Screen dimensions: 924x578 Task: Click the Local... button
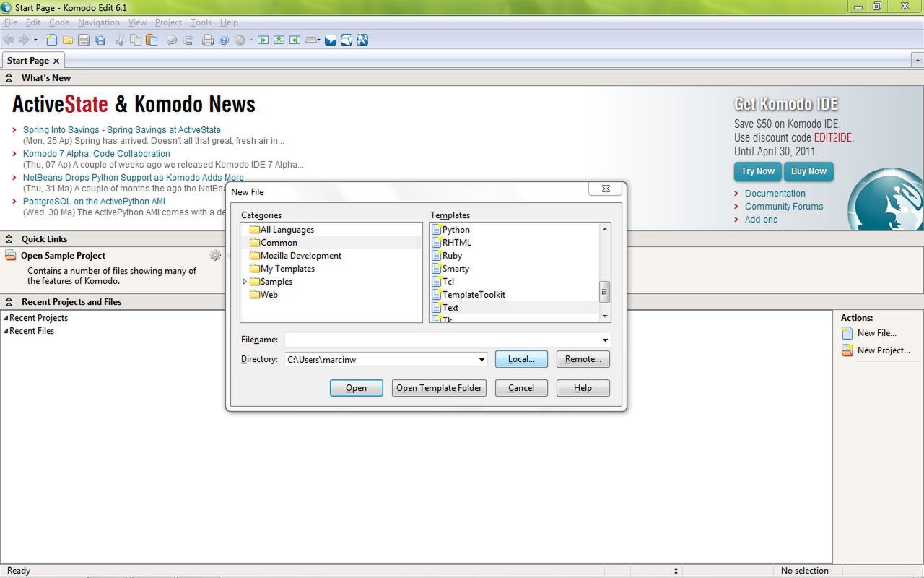(x=521, y=359)
